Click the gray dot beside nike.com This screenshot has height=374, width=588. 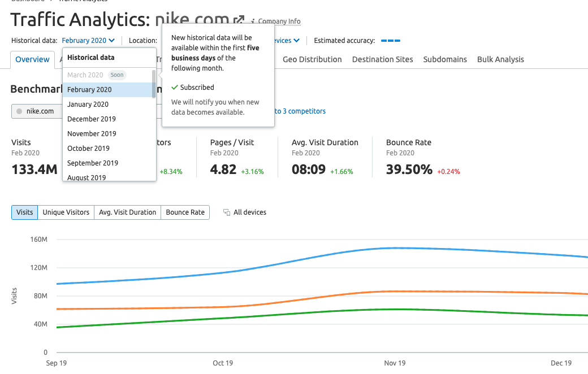pyautogui.click(x=19, y=111)
